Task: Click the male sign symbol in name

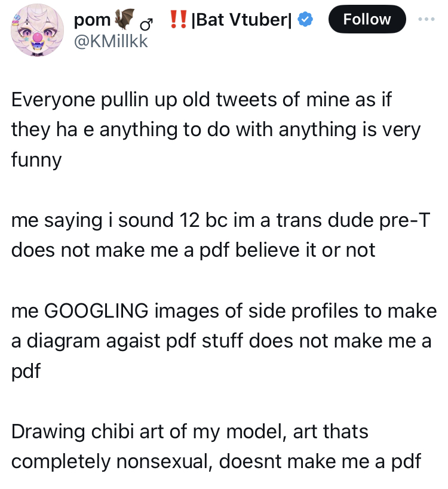Action: (146, 24)
